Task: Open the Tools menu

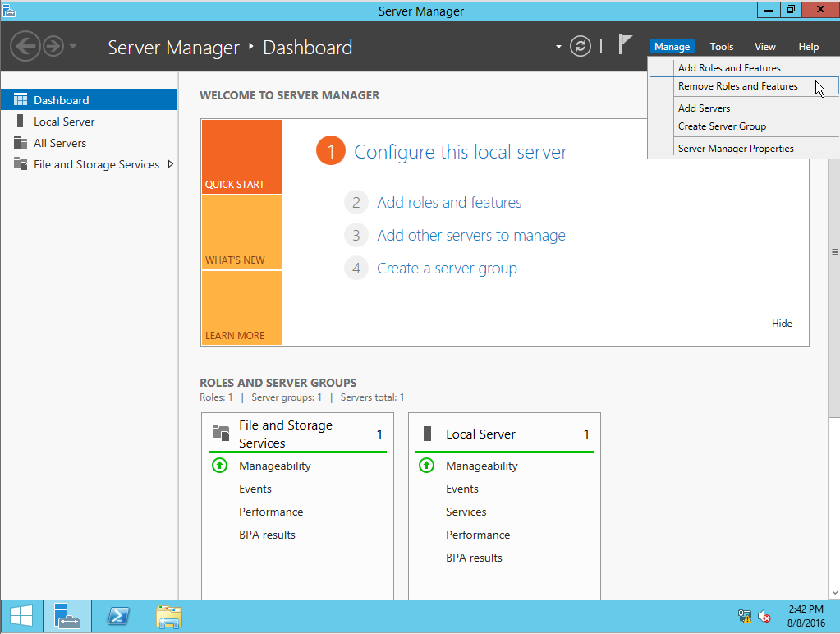Action: tap(721, 47)
